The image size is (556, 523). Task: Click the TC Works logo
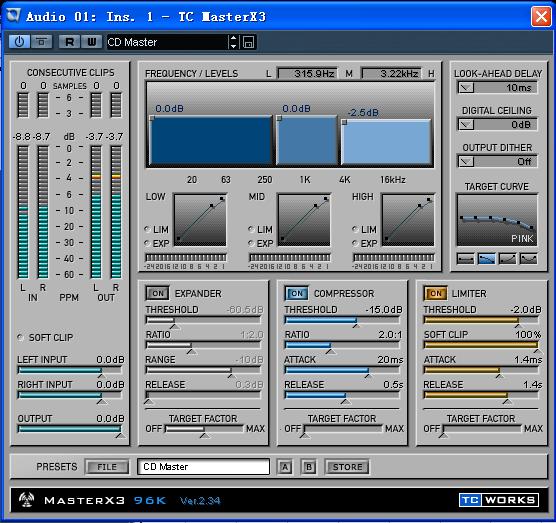point(499,500)
